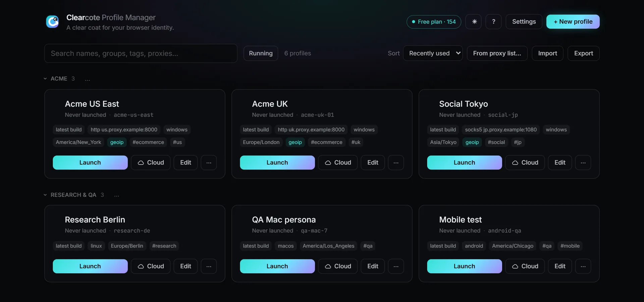Viewport: 644px width, 302px height.
Task: Open the From proxy list menu
Action: coord(497,53)
